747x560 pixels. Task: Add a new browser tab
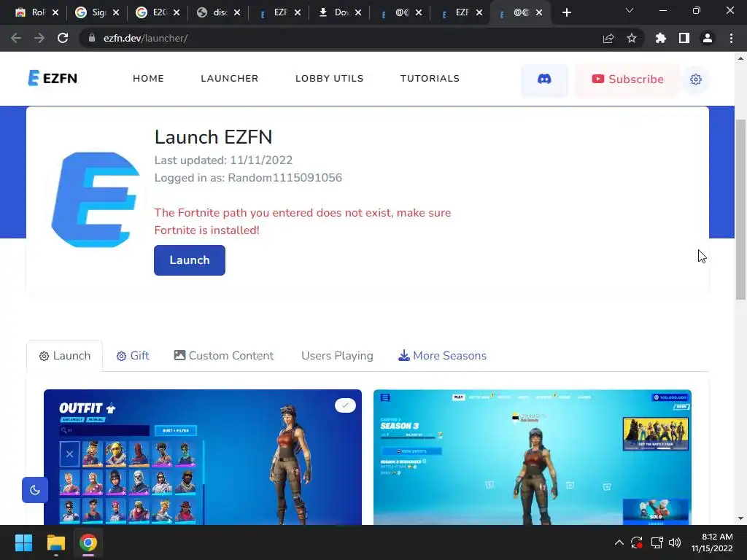click(x=566, y=12)
